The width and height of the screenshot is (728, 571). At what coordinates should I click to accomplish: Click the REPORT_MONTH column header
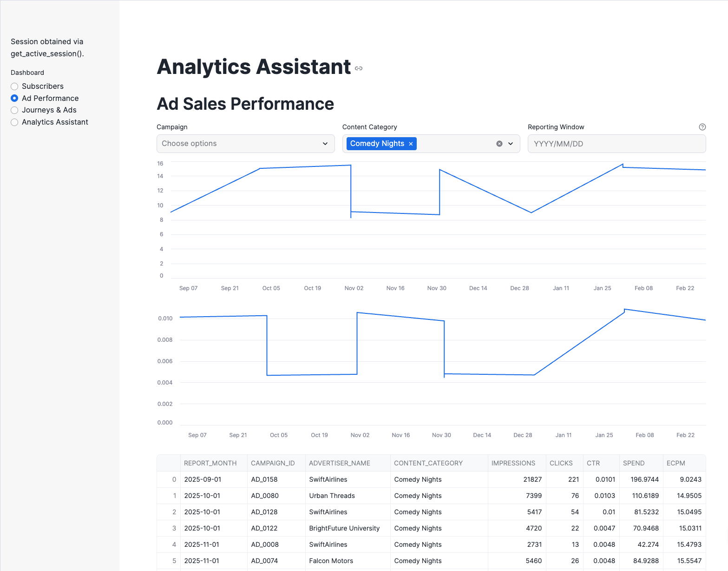click(x=210, y=463)
